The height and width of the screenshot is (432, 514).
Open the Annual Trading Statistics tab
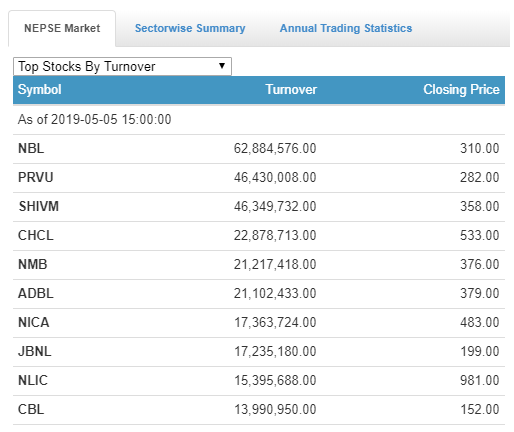346,28
